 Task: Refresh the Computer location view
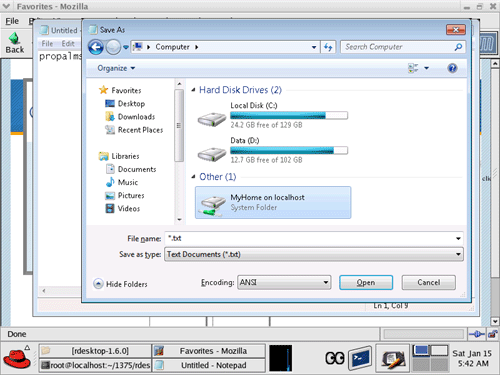click(x=328, y=47)
